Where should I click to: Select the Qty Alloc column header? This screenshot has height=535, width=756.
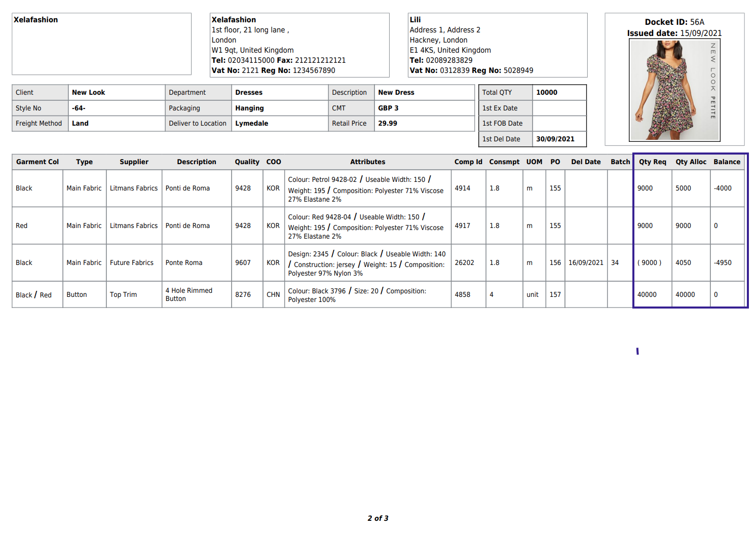coord(690,162)
